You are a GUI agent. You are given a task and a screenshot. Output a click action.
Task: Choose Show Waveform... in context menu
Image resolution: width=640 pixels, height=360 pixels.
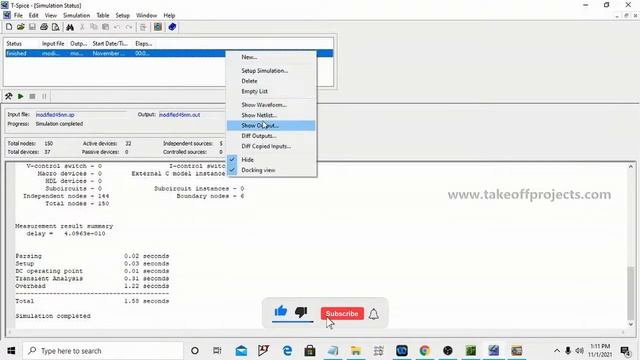coord(271,105)
